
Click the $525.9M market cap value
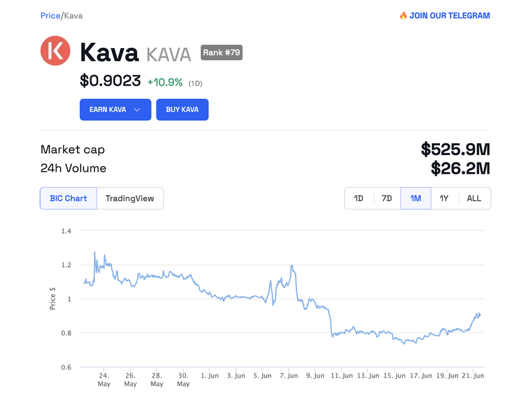[x=455, y=149]
